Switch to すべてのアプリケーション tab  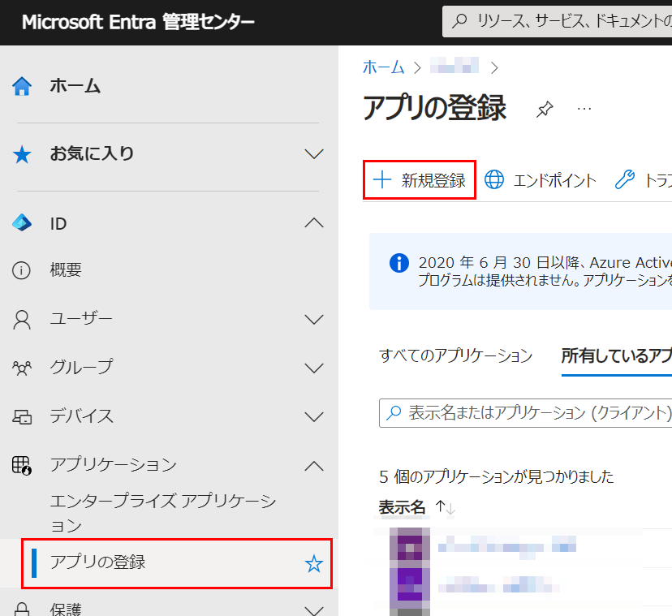tap(455, 355)
